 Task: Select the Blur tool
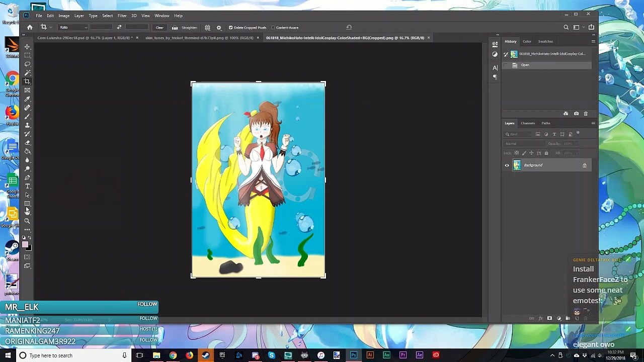point(27,160)
